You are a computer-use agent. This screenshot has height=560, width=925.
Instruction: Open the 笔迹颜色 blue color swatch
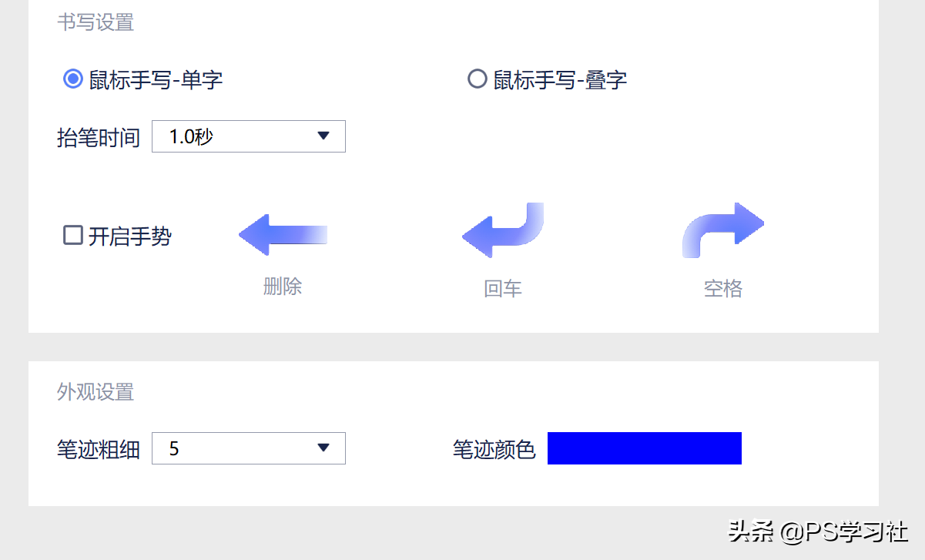pos(644,448)
